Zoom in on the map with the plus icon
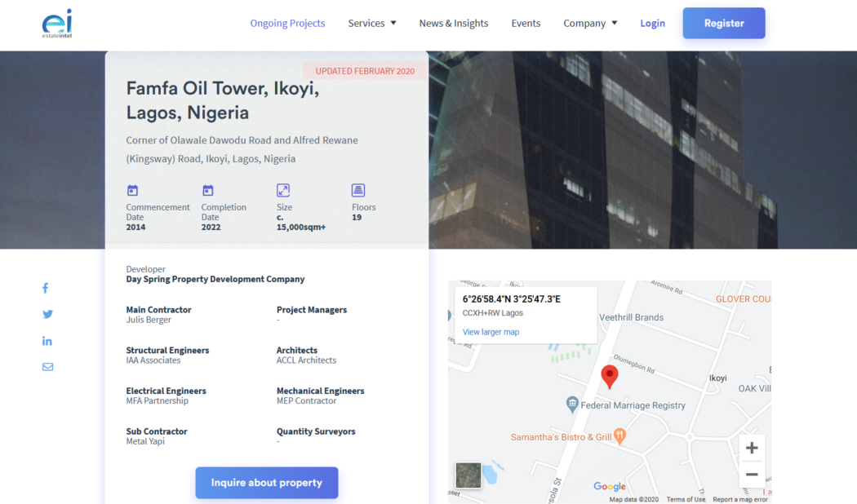Screen dimensions: 857x504 (x=752, y=447)
